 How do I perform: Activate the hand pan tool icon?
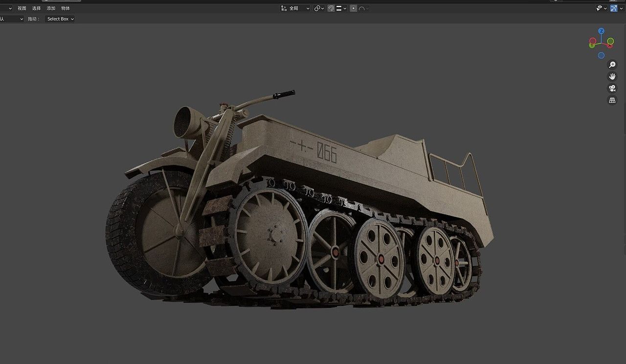pyautogui.click(x=612, y=76)
